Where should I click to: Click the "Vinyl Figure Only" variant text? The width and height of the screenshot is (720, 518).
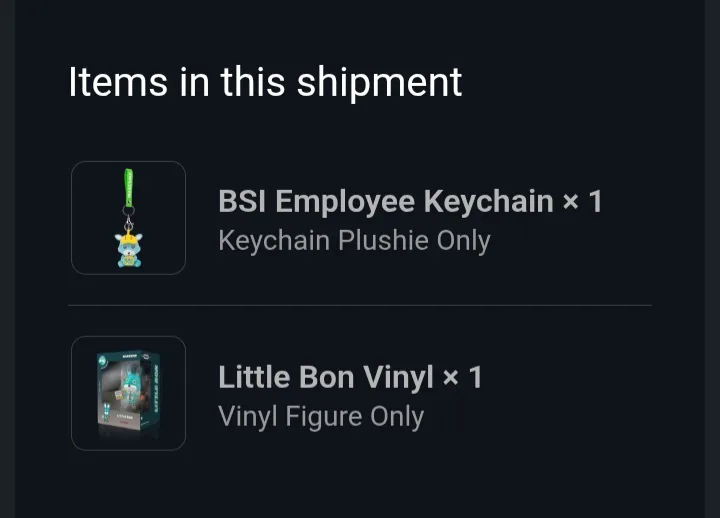coord(321,416)
